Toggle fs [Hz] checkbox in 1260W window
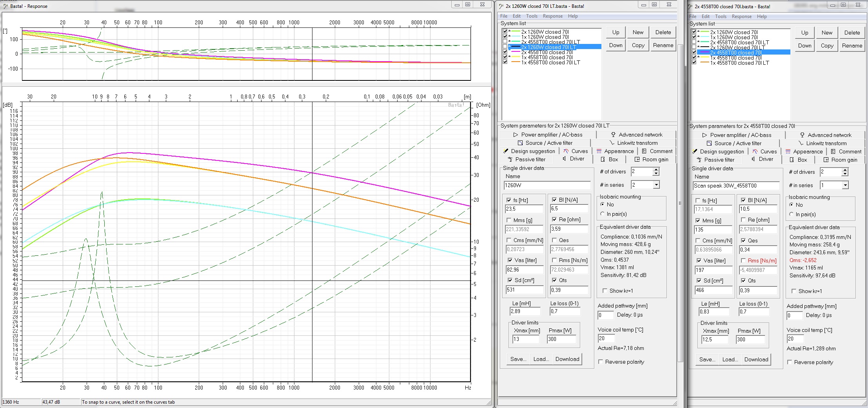The width and height of the screenshot is (868, 408). pyautogui.click(x=509, y=200)
